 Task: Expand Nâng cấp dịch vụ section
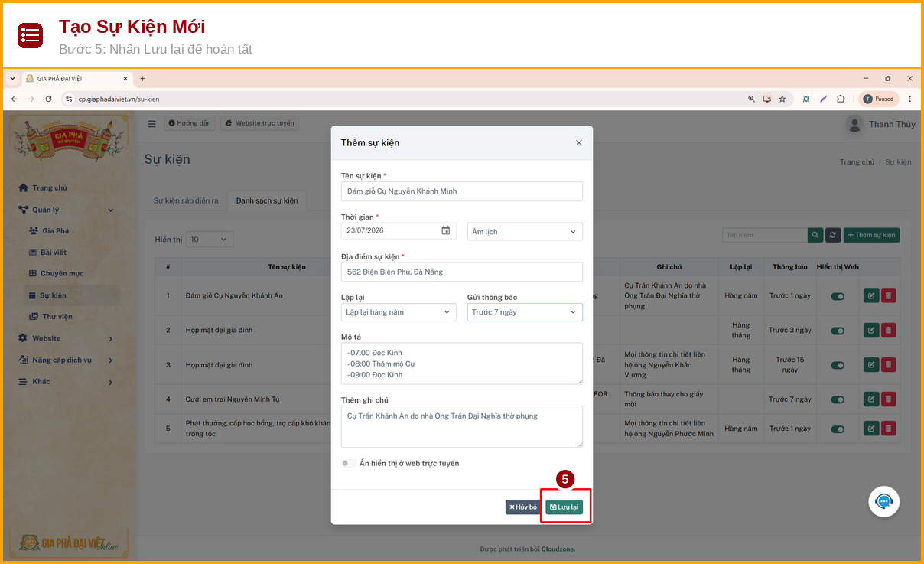click(67, 360)
